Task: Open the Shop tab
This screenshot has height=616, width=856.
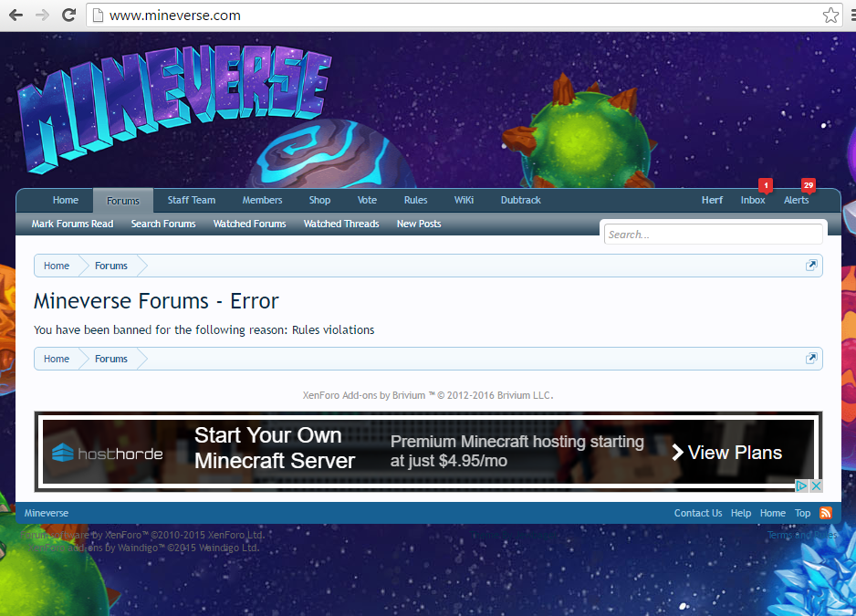Action: click(x=319, y=201)
